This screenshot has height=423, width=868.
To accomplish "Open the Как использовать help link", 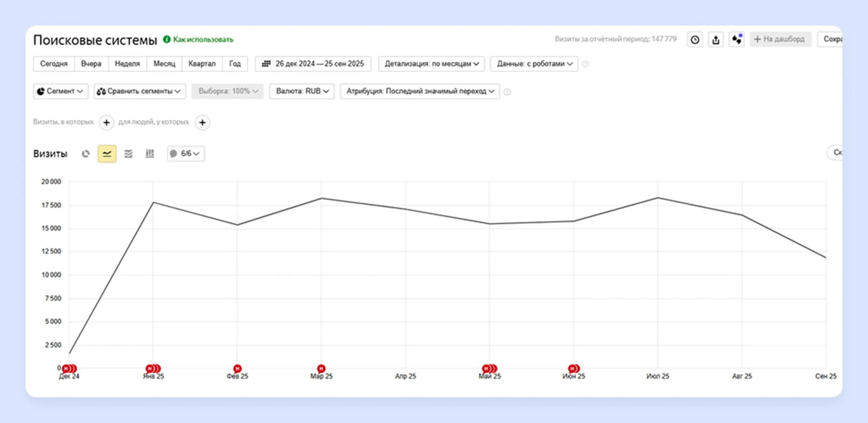I will point(203,40).
